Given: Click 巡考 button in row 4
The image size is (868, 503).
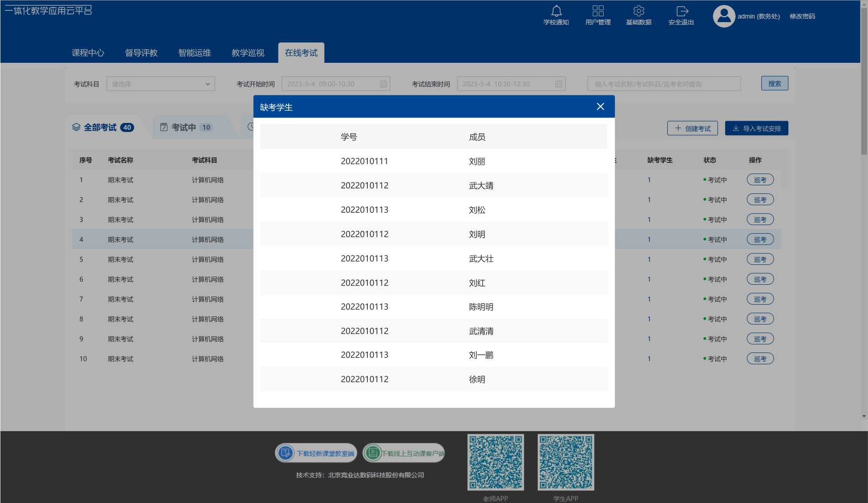Looking at the screenshot, I should tap(760, 240).
